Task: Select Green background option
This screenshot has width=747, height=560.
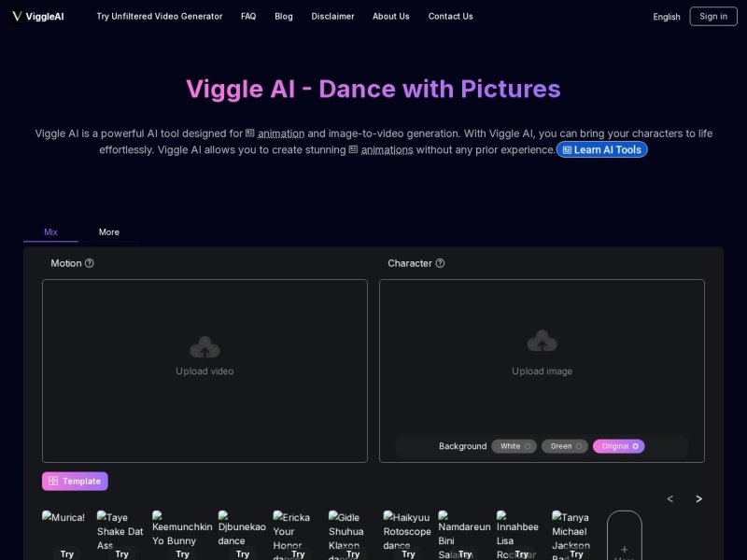Action: click(565, 446)
